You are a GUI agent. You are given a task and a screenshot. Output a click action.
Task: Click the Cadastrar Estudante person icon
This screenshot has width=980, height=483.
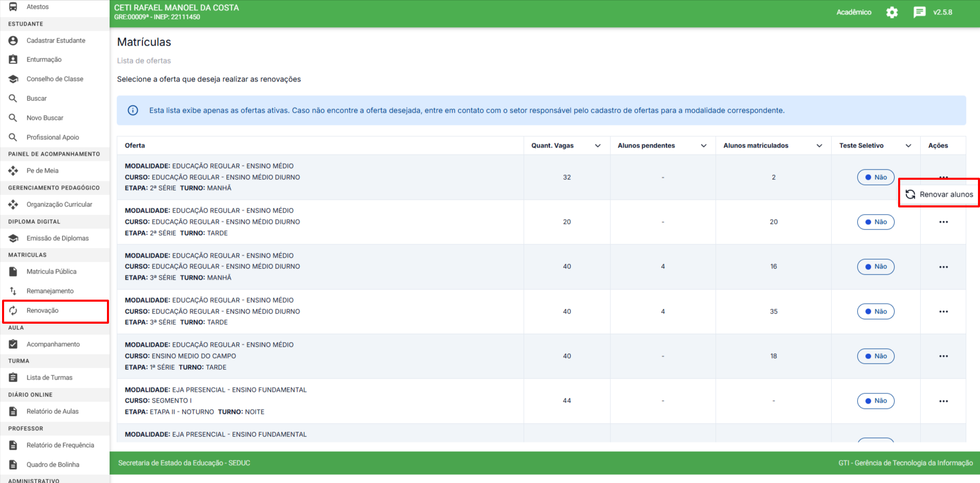pos(13,40)
